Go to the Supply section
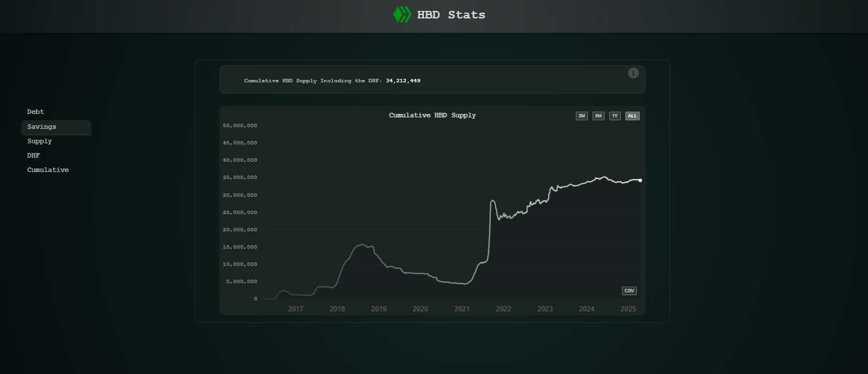Image resolution: width=868 pixels, height=374 pixels. pyautogui.click(x=40, y=141)
